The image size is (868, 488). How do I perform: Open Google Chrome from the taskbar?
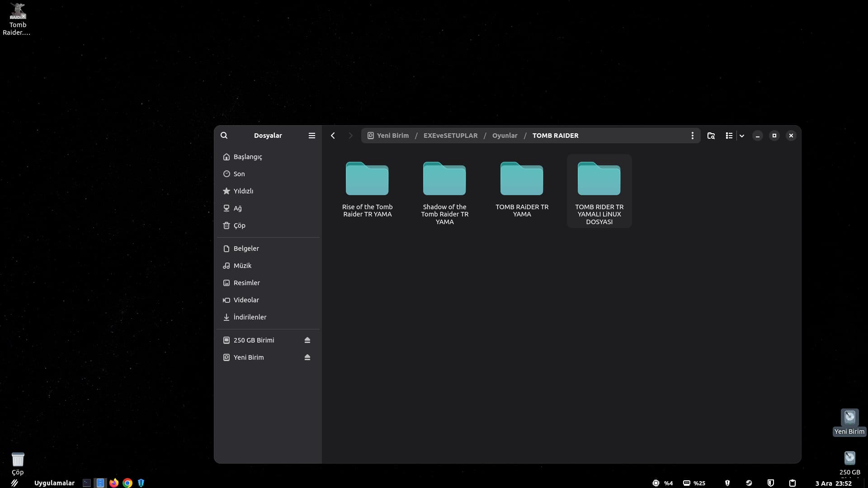coord(127,483)
